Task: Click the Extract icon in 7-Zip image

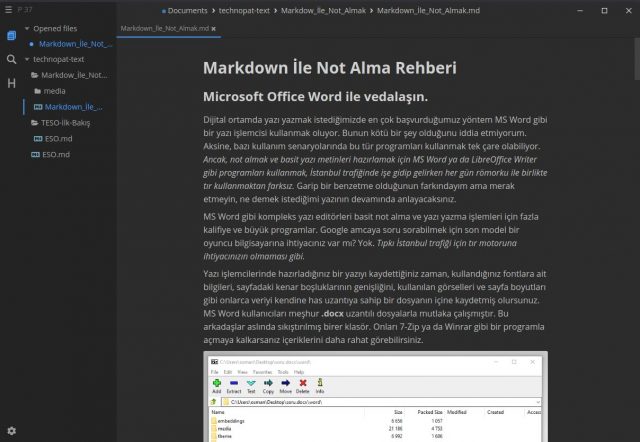Action: pyautogui.click(x=234, y=386)
